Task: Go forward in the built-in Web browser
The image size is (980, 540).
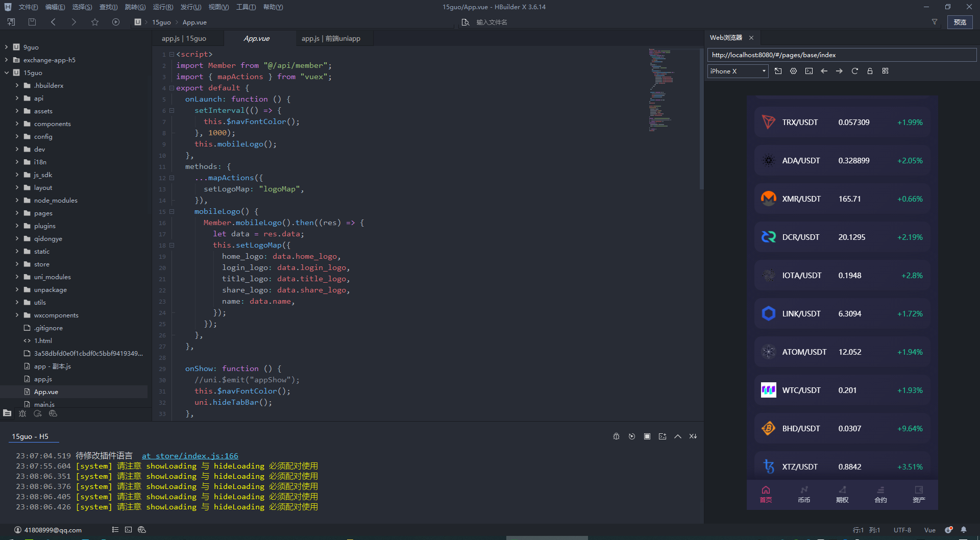Action: click(839, 71)
